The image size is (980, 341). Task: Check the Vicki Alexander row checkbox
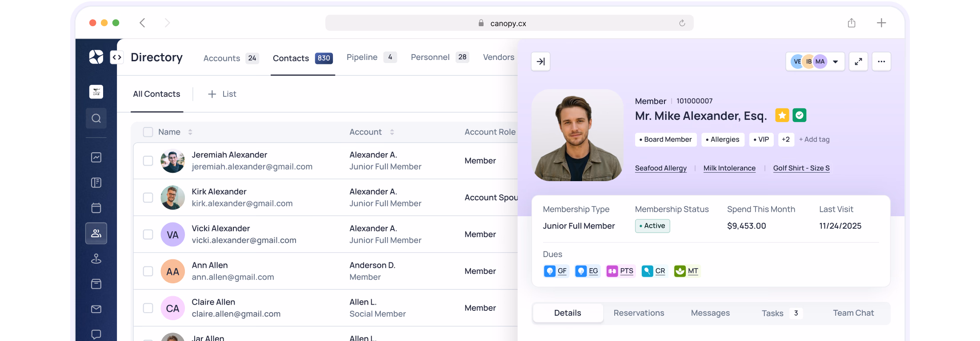coord(148,234)
